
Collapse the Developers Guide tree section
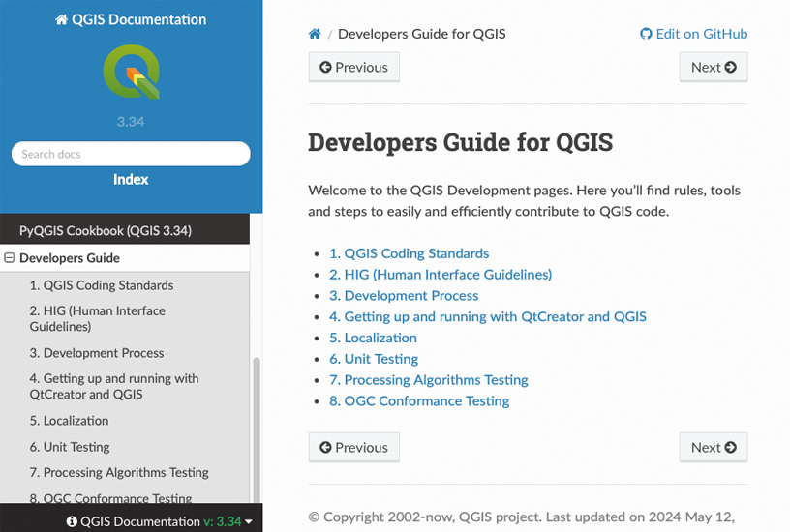point(10,258)
